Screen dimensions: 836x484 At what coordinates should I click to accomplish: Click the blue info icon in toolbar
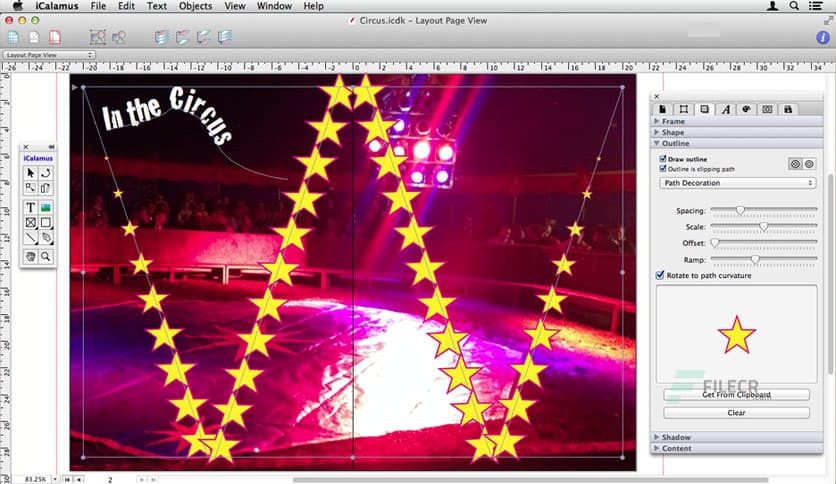click(x=823, y=37)
